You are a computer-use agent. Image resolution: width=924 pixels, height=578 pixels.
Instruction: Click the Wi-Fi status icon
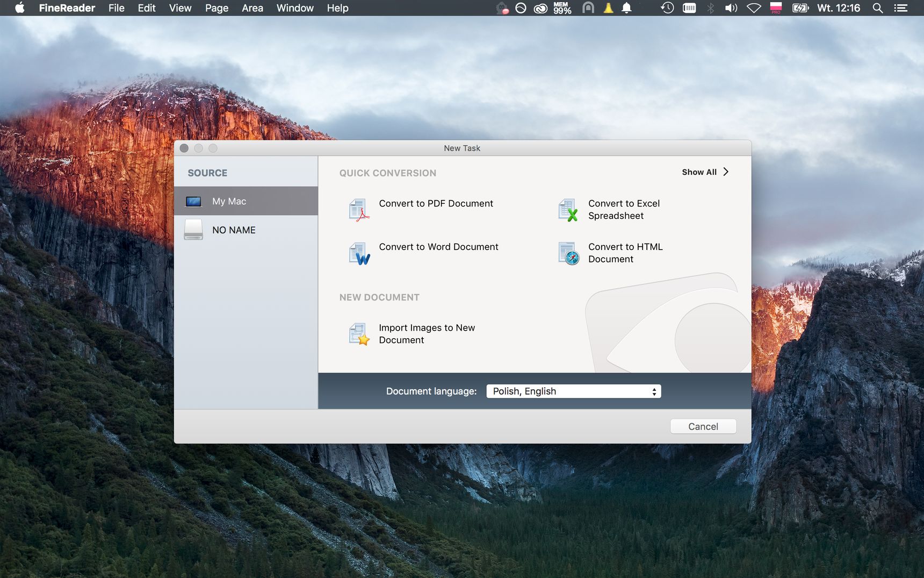(754, 8)
